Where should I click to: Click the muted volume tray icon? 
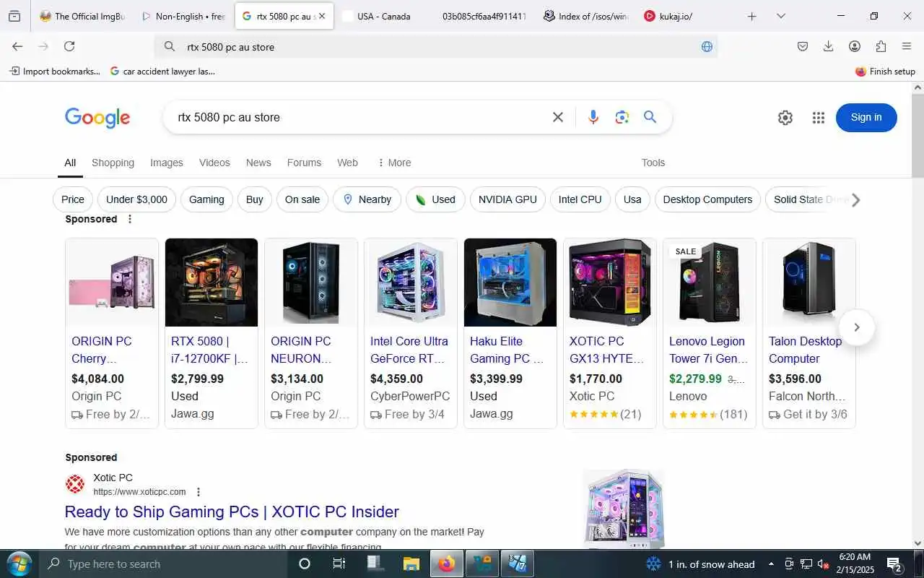click(x=823, y=564)
